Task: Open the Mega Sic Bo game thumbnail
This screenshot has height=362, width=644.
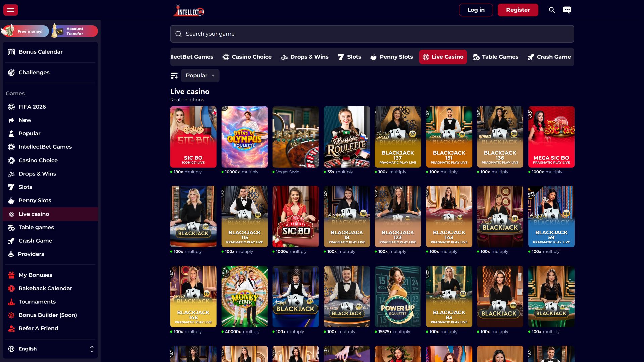Action: tap(551, 137)
